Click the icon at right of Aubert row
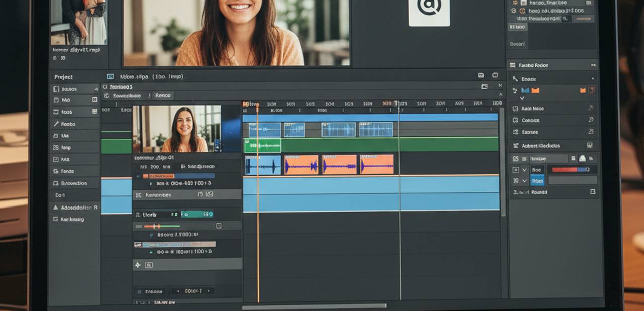Image resolution: width=644 pixels, height=311 pixels. tap(590, 146)
